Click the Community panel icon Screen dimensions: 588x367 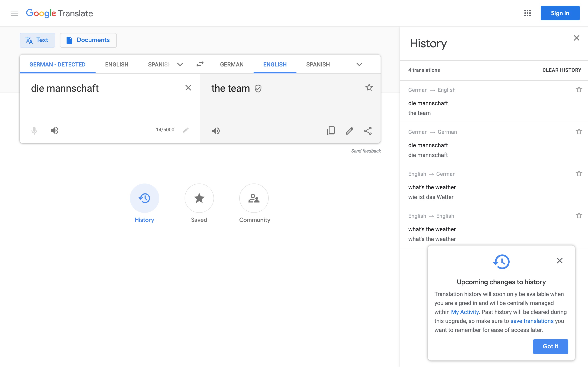pos(254,198)
